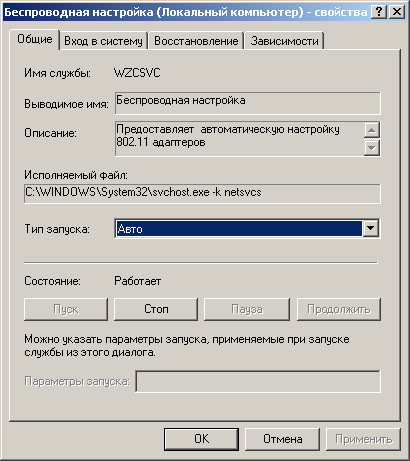Expand the Тип запуска dropdown arrow
This screenshot has width=410, height=461.
(370, 229)
